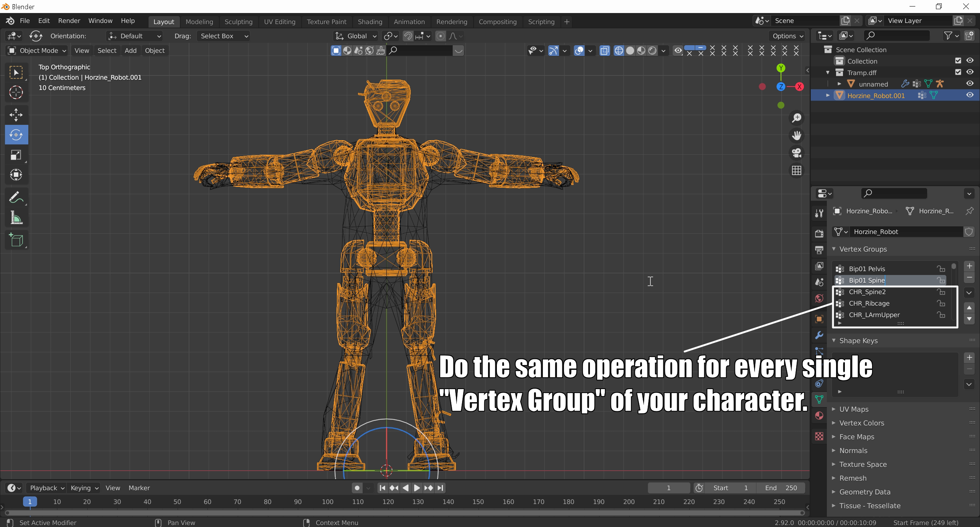Screen dimensions: 980x527
Task: Select the Scale tool icon
Action: tap(16, 155)
